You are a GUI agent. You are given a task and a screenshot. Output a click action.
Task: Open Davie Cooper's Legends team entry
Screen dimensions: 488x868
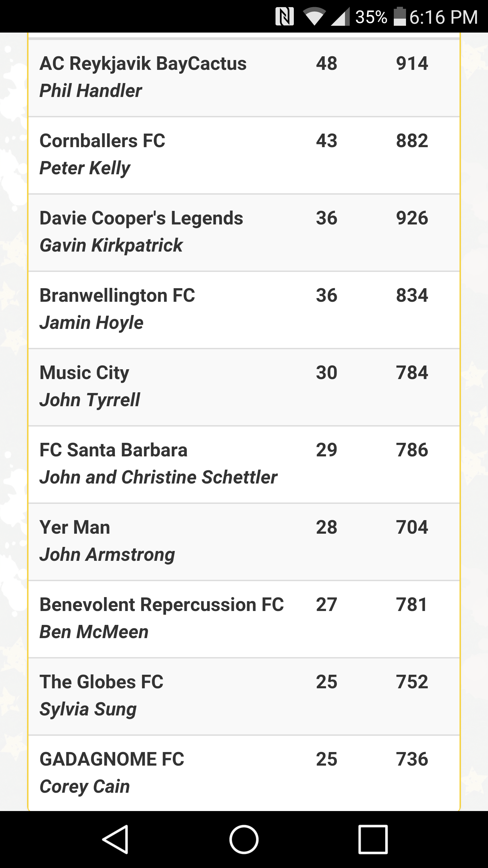[x=244, y=233]
